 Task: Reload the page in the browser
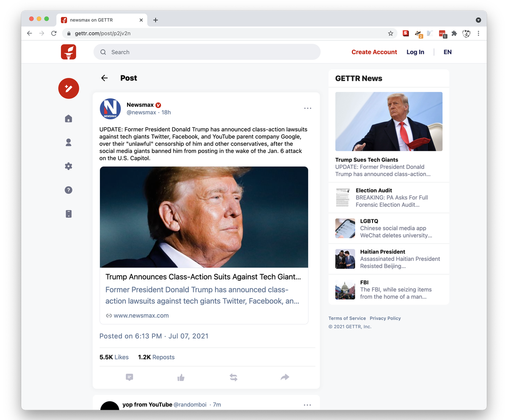click(54, 33)
